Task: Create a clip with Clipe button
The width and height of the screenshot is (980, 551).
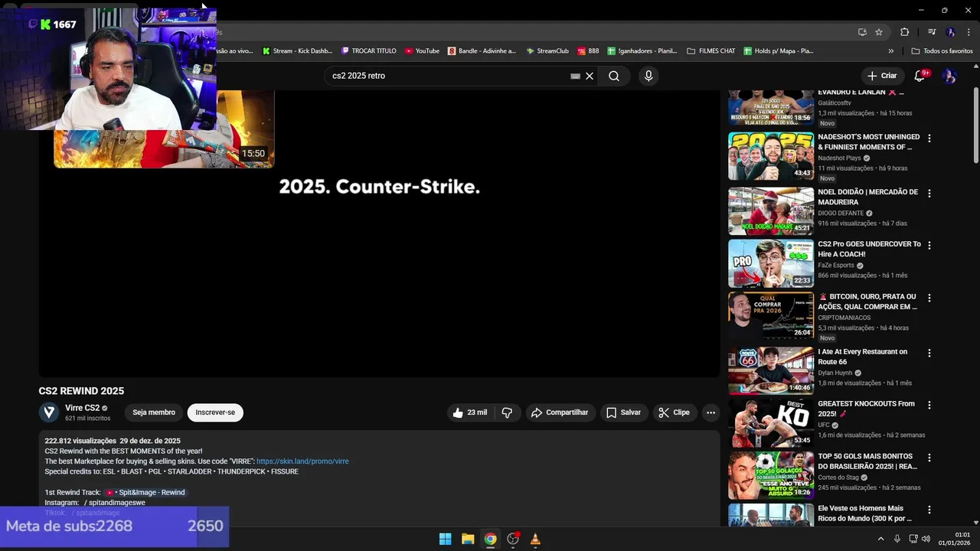Action: [674, 412]
